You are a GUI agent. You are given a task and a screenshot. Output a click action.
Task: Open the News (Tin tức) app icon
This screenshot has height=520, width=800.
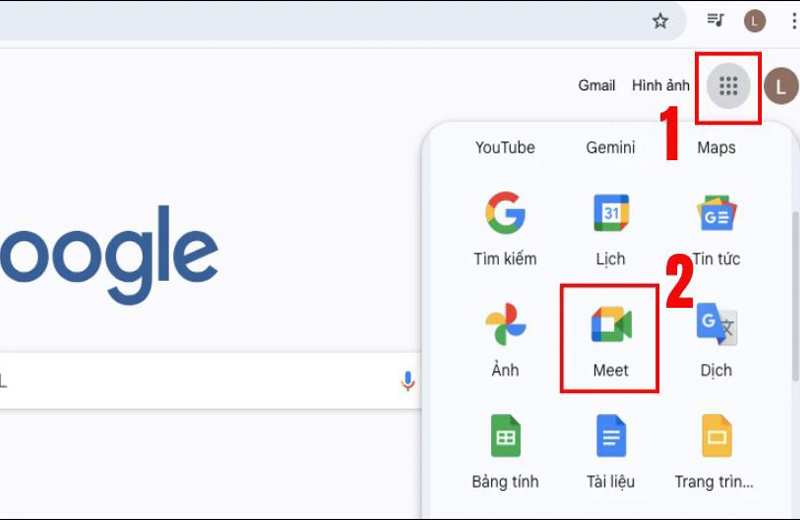[x=716, y=213]
